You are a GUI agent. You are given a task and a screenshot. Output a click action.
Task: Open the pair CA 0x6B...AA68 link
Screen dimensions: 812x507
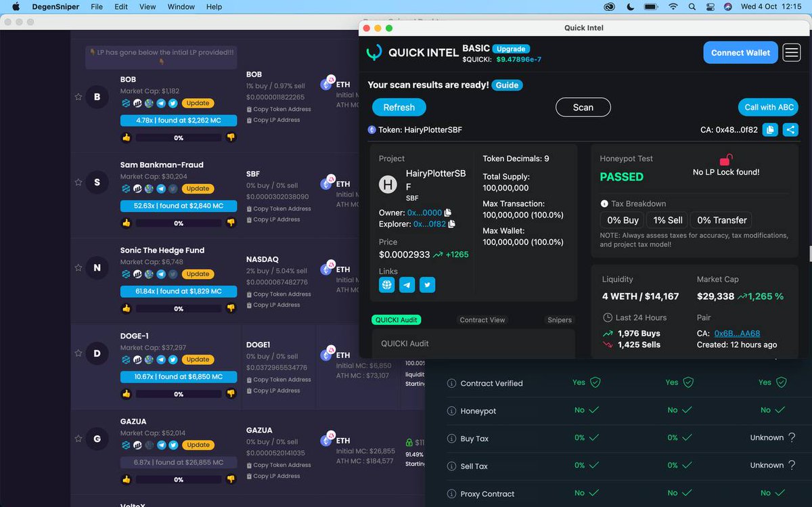(x=737, y=333)
